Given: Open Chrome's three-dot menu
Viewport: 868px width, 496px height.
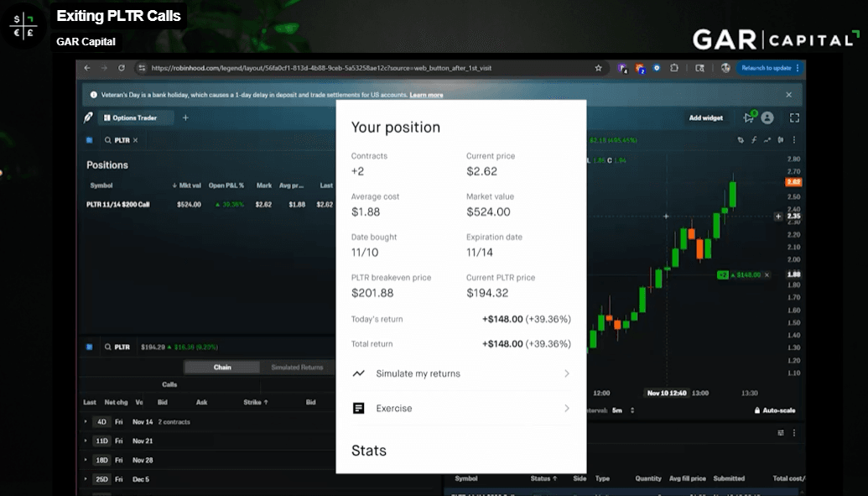Looking at the screenshot, I should pyautogui.click(x=798, y=68).
